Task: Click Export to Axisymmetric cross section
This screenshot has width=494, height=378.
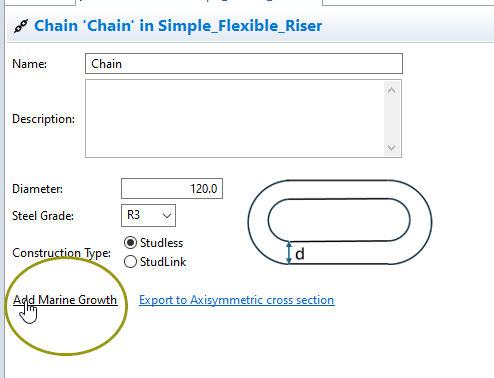Action: coord(237,300)
